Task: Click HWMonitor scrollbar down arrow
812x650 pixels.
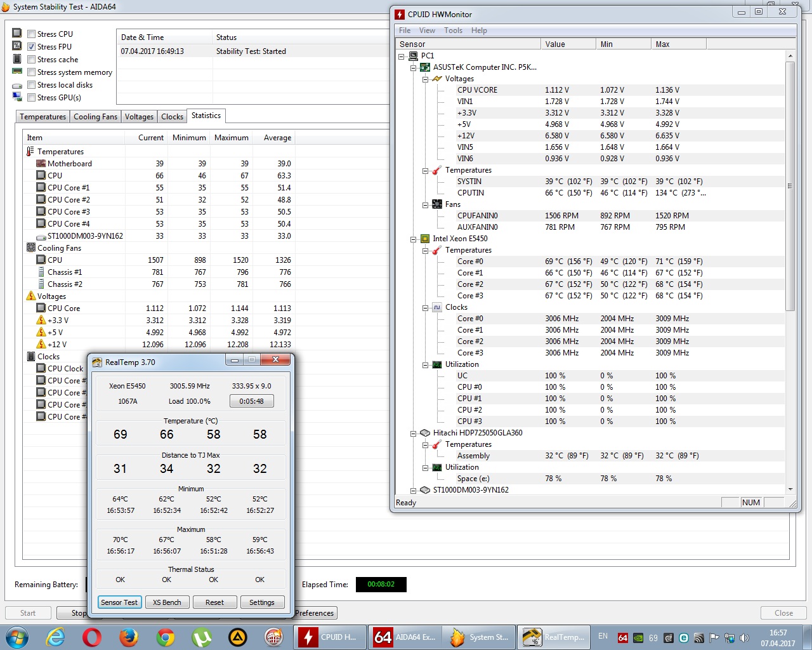Action: pyautogui.click(x=790, y=489)
